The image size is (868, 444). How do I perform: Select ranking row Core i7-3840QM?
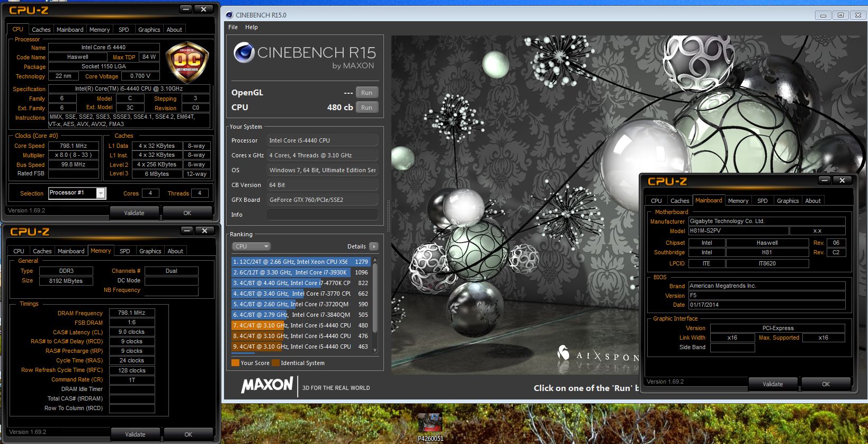300,315
